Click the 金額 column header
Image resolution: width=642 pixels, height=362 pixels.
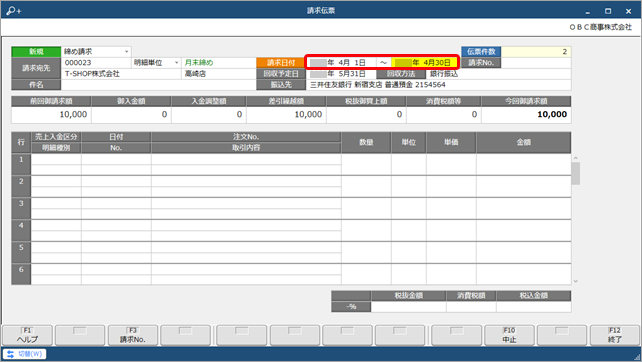524,143
